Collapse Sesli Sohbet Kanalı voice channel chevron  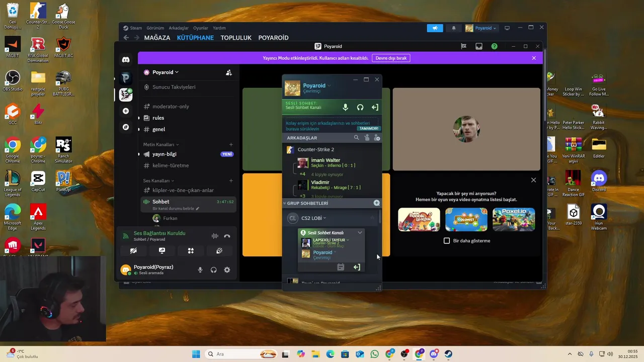[360, 233]
